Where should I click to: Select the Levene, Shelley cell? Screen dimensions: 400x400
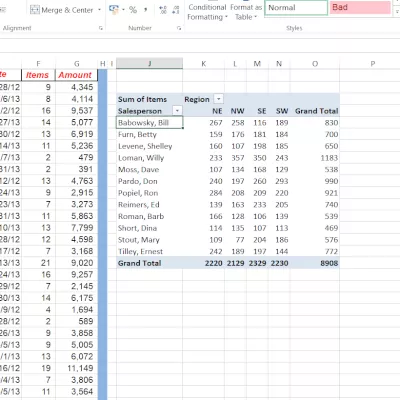point(149,146)
